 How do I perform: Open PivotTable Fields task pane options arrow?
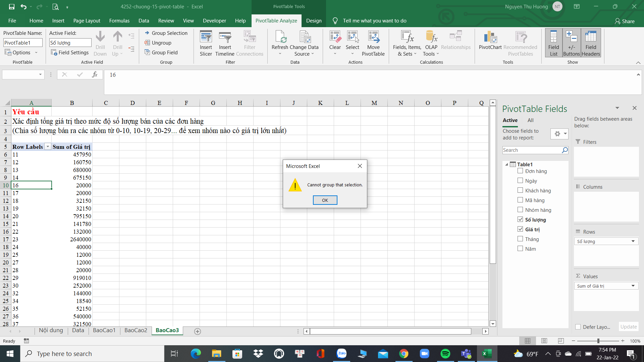(x=617, y=108)
